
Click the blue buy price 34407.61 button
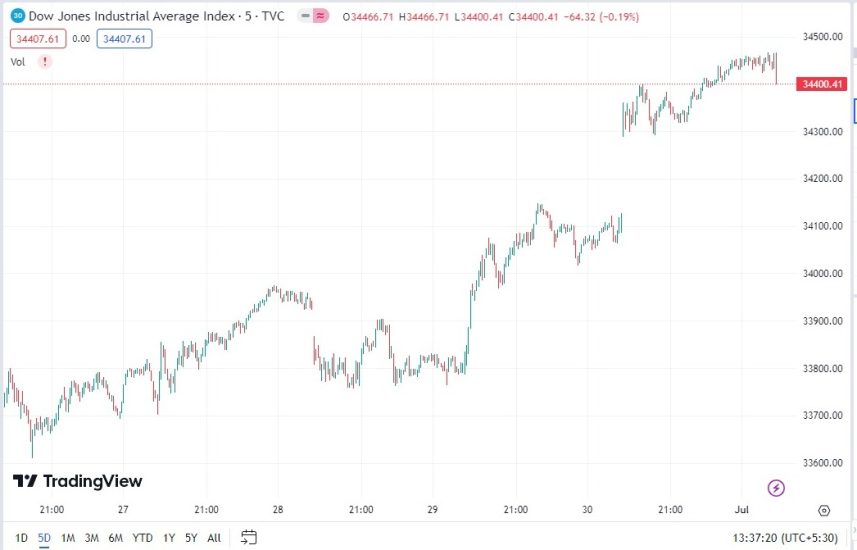[126, 39]
